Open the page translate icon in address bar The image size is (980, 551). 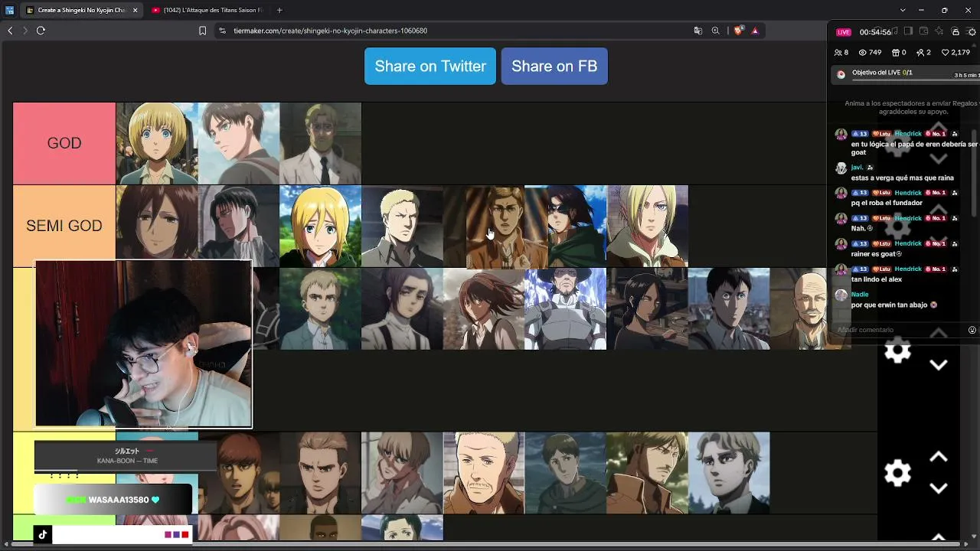pyautogui.click(x=698, y=31)
